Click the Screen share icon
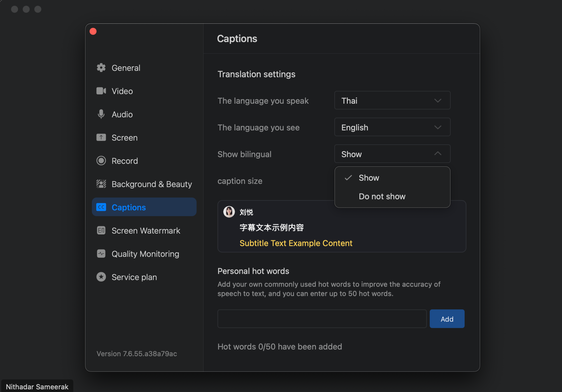The image size is (562, 392). (101, 137)
